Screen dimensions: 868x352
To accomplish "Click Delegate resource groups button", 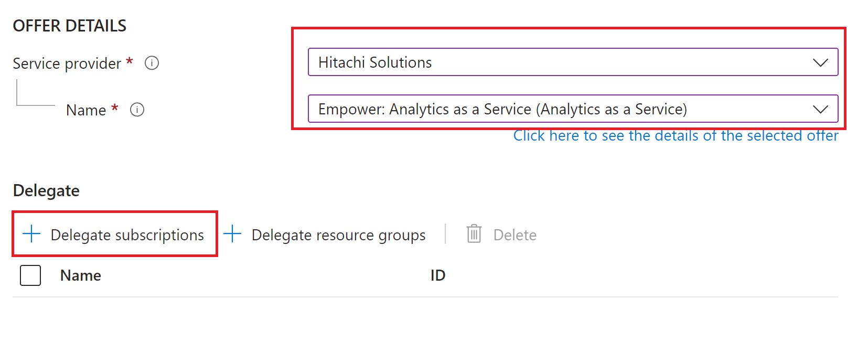I will pyautogui.click(x=325, y=234).
